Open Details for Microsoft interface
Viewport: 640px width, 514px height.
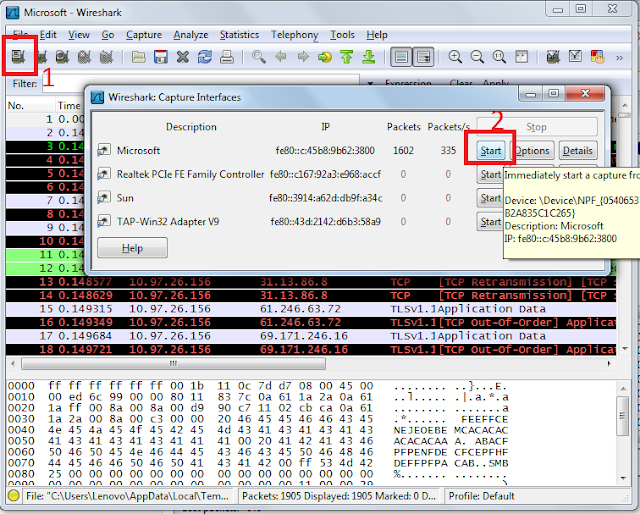click(x=578, y=151)
